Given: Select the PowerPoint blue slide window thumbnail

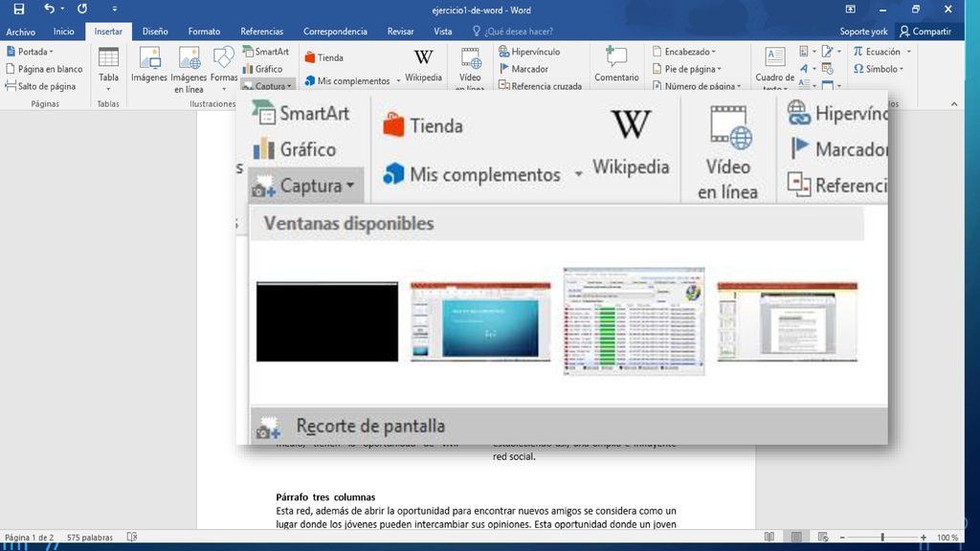Looking at the screenshot, I should (x=480, y=321).
